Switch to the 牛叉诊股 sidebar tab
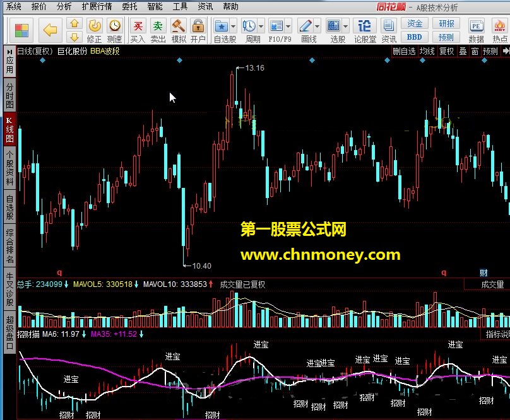 point(9,289)
